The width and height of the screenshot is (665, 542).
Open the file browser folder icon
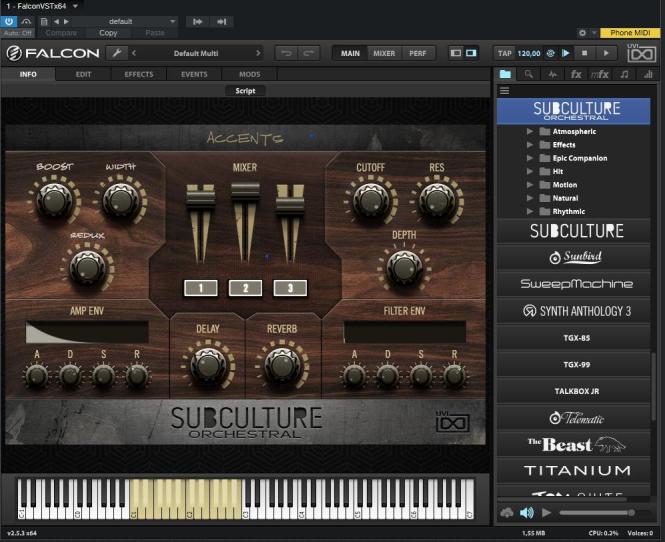(x=505, y=75)
